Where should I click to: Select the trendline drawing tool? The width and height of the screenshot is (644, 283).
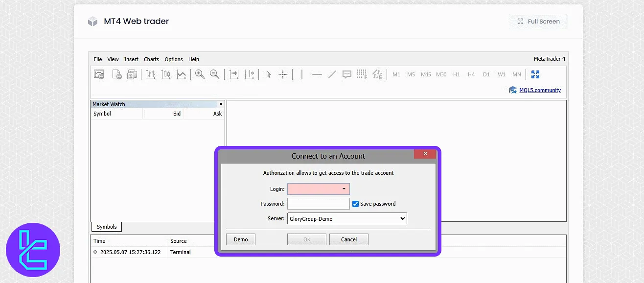(332, 74)
